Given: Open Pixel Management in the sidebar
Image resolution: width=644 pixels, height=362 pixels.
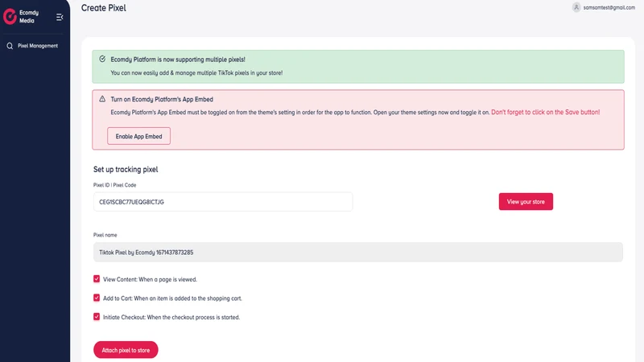Looking at the screenshot, I should tap(37, 46).
